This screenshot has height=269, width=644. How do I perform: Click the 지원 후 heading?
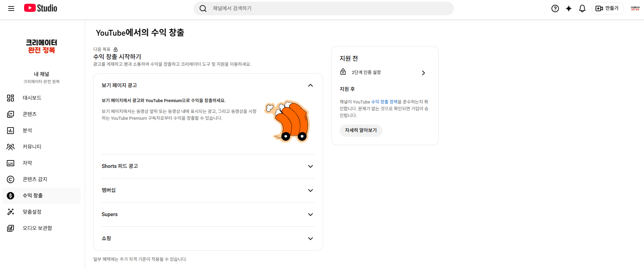[347, 89]
